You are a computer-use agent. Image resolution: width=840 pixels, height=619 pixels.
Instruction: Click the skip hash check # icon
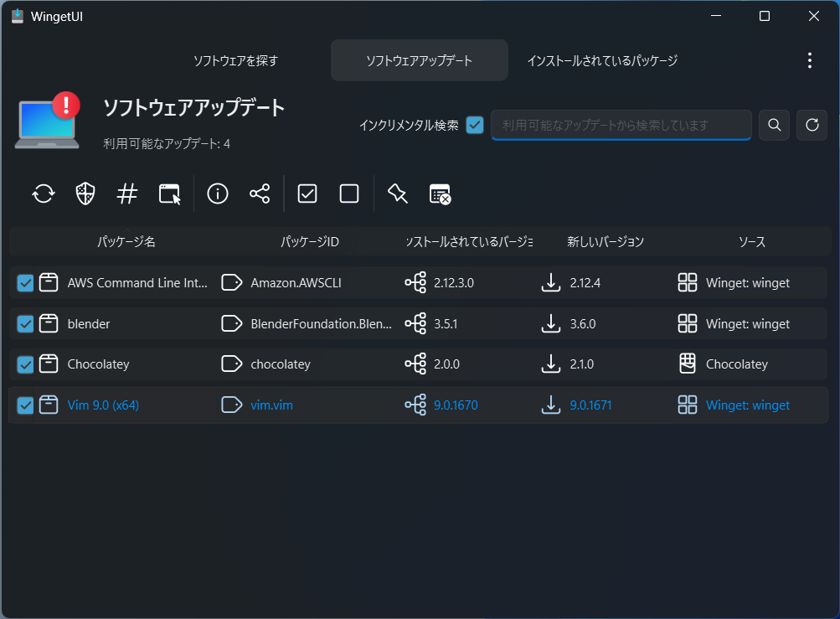[127, 193]
